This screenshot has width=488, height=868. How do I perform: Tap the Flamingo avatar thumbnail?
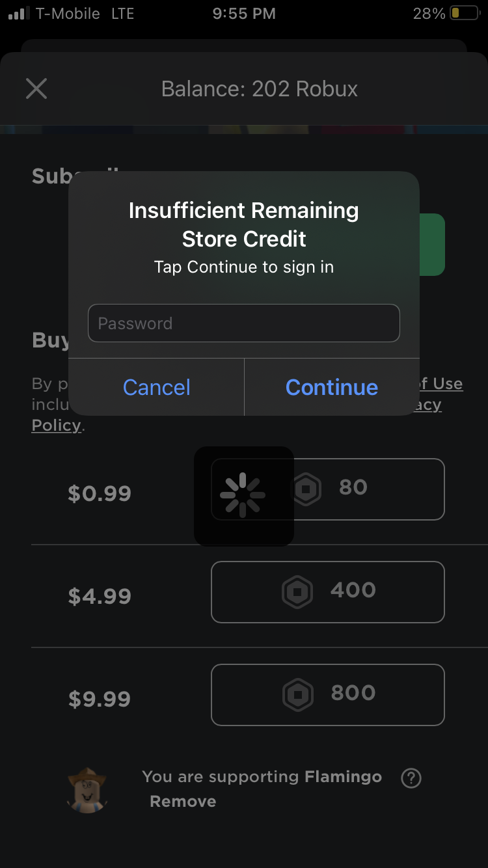point(87,789)
